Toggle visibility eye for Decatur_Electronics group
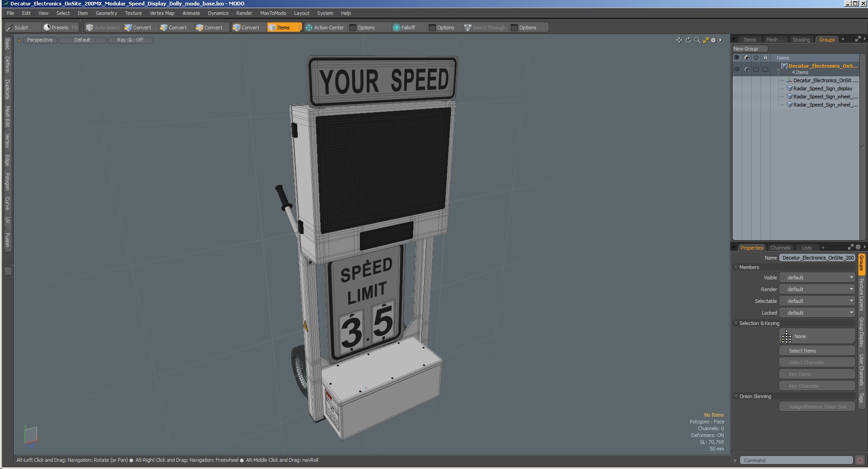868x469 pixels. (737, 69)
